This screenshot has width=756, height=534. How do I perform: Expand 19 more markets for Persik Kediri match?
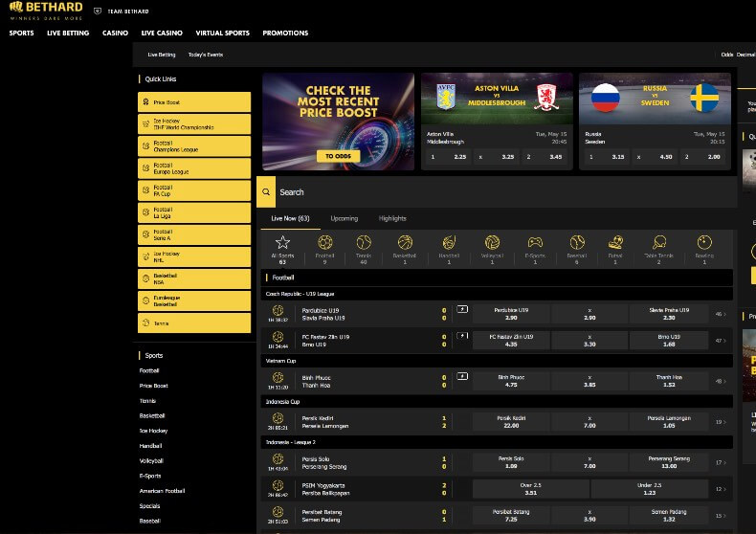[721, 422]
